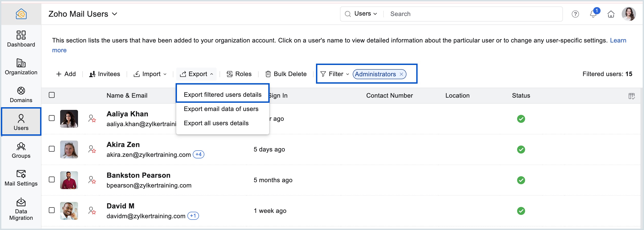Click the help question mark icon

click(x=575, y=14)
